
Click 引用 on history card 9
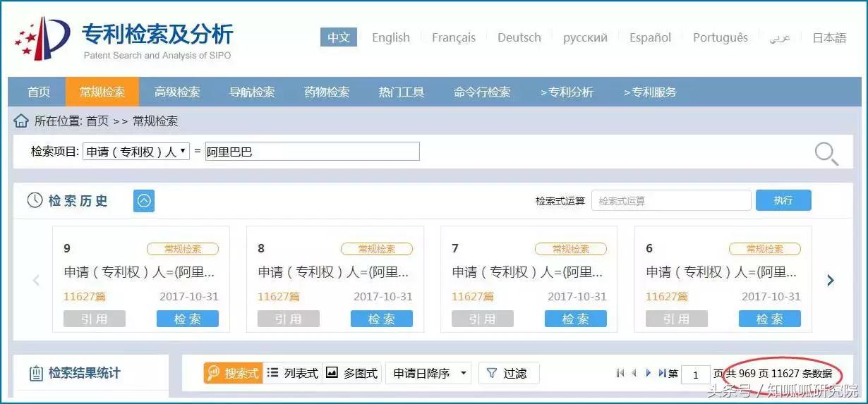point(95,319)
